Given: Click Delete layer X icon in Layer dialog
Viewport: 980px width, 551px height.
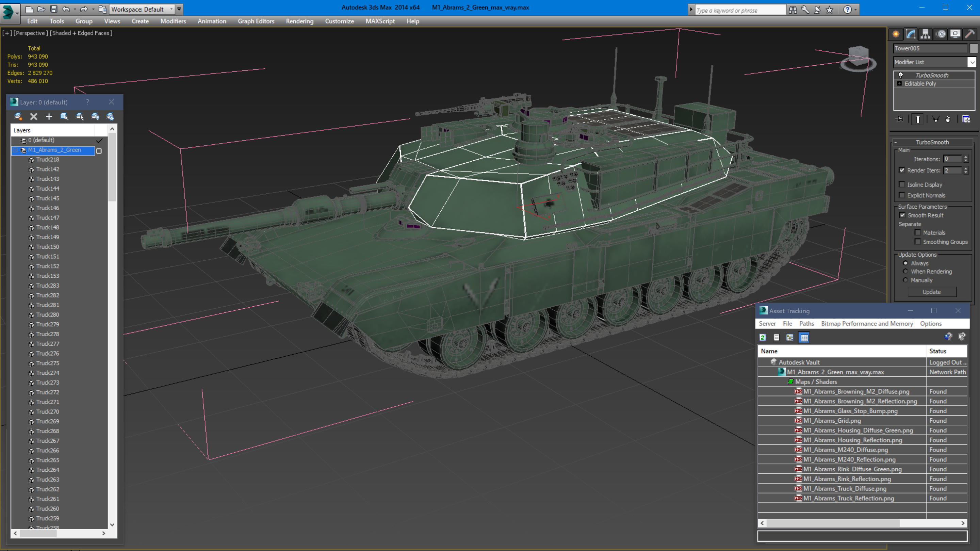Looking at the screenshot, I should (33, 116).
